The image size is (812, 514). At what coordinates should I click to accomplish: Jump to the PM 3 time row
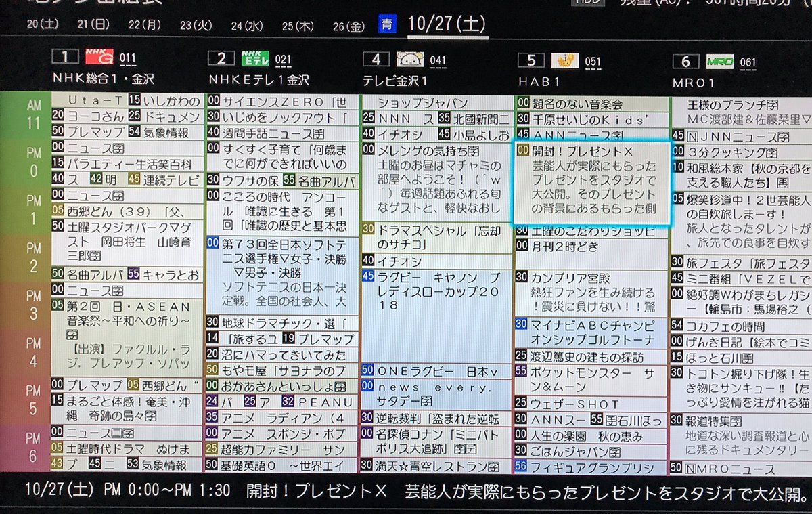coord(34,305)
